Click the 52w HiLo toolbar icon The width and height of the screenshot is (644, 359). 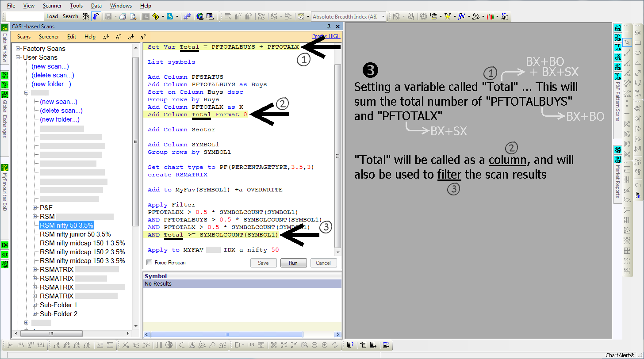[261, 16]
